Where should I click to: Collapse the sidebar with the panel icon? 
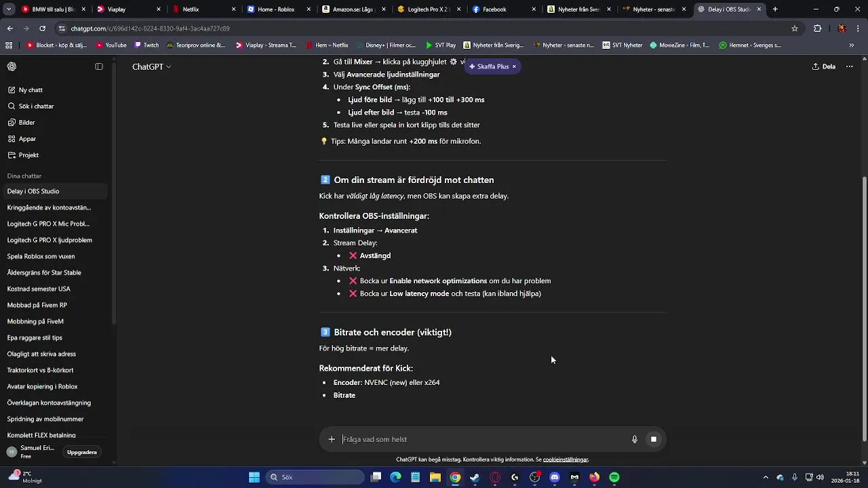(99, 66)
